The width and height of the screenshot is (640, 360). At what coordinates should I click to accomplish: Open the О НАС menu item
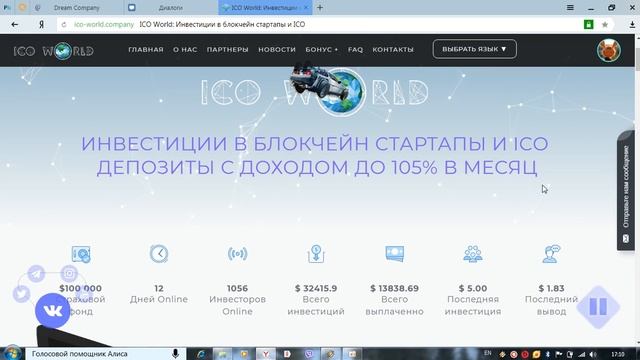[x=185, y=49]
